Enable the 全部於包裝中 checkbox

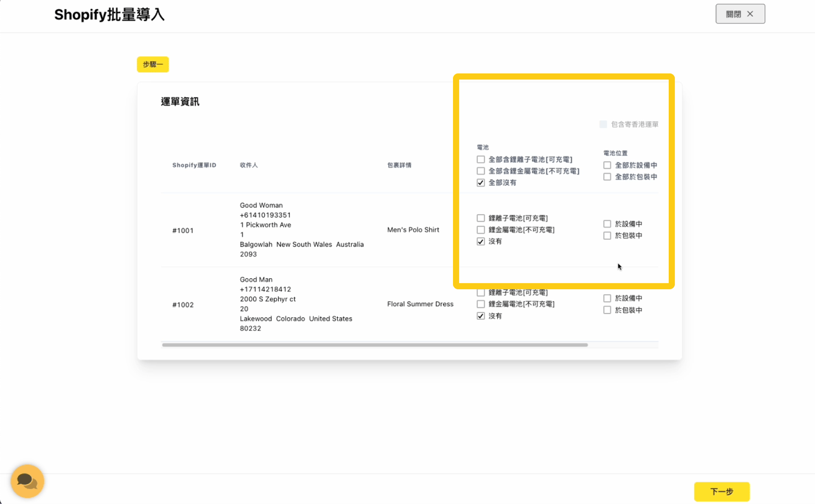click(607, 177)
